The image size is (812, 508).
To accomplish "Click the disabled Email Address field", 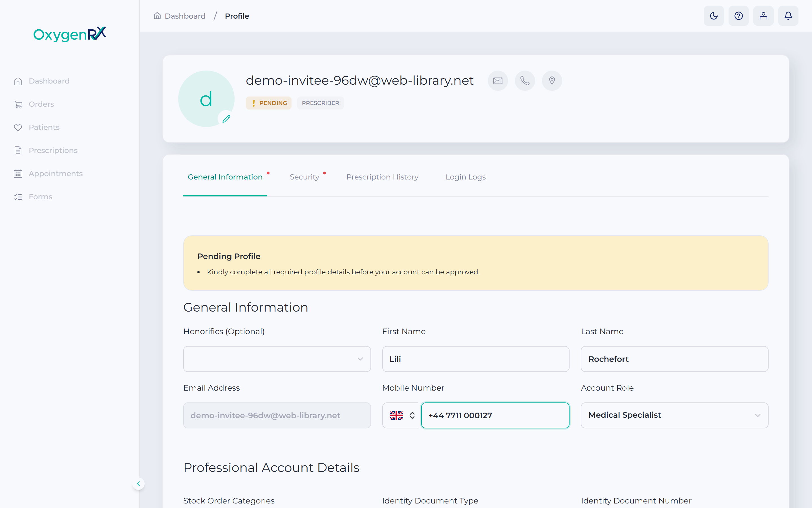I will [x=277, y=416].
